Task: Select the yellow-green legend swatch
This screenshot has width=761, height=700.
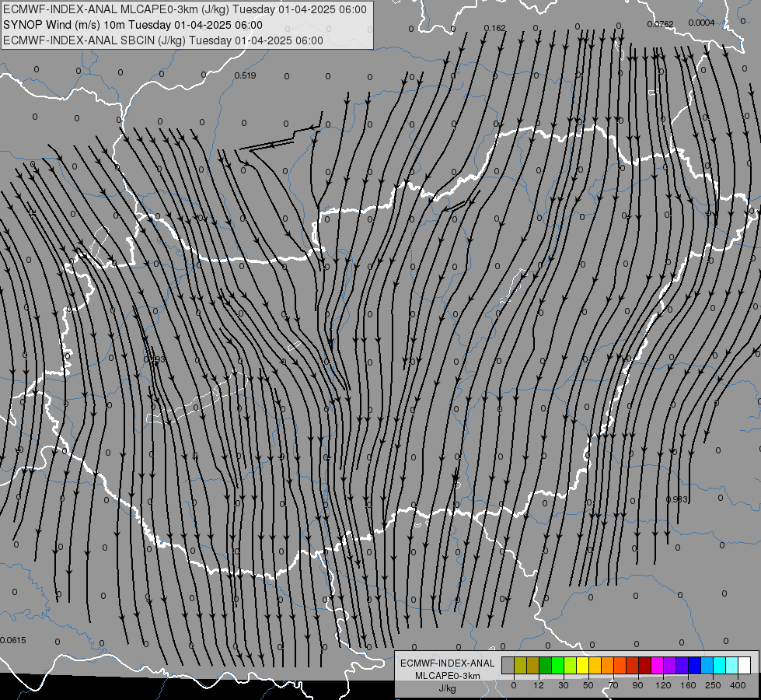Action: click(571, 665)
